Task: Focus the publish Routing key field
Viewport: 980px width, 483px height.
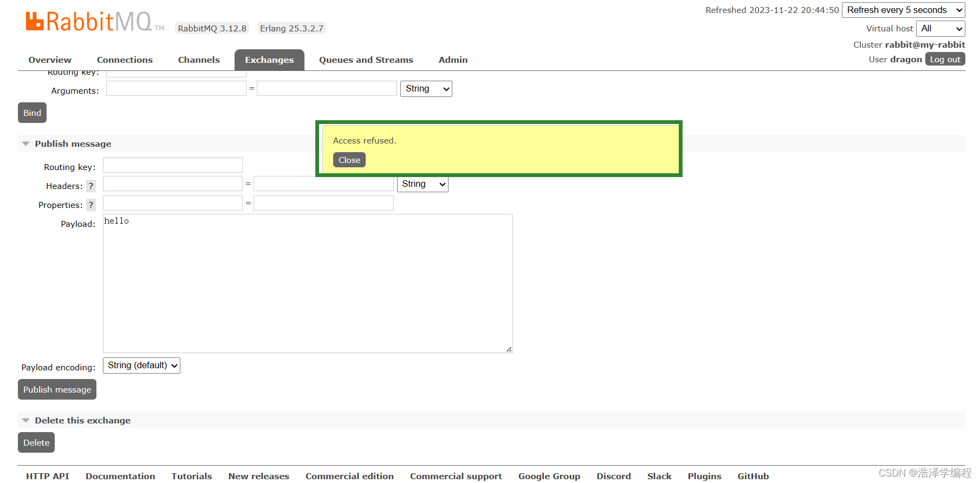Action: tap(173, 165)
